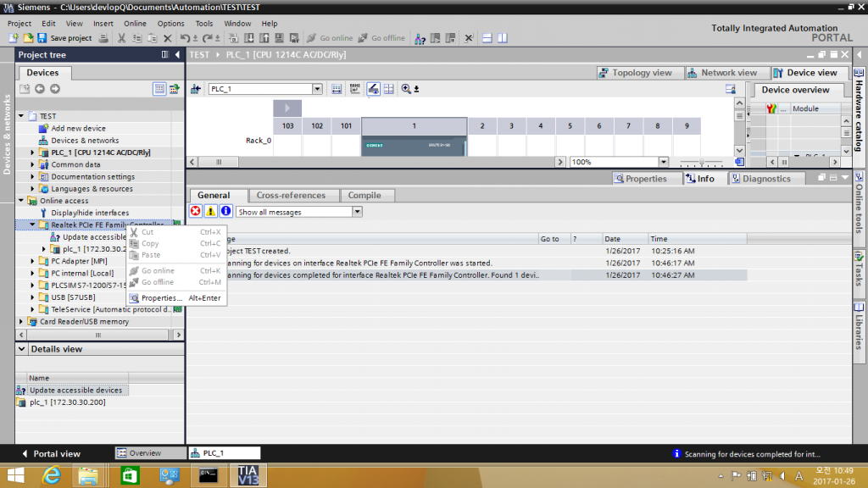Image resolution: width=868 pixels, height=488 pixels.
Task: Open the Hardware catalog side panel
Action: coord(859,111)
